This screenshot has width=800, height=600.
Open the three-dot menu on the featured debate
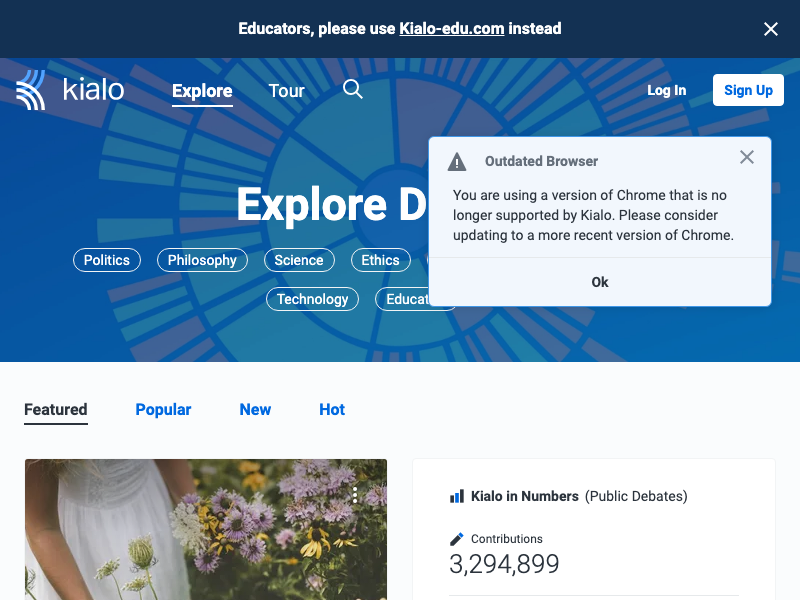coord(355,496)
